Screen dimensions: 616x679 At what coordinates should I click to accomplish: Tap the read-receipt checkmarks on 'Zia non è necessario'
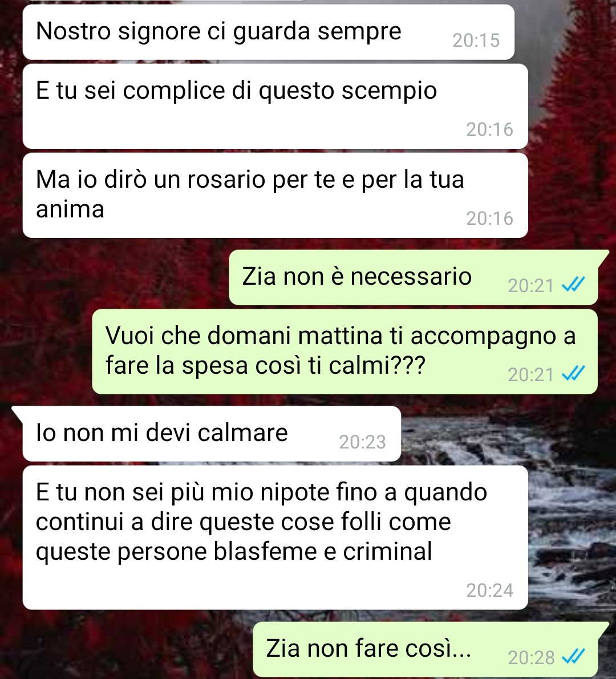[x=573, y=285]
